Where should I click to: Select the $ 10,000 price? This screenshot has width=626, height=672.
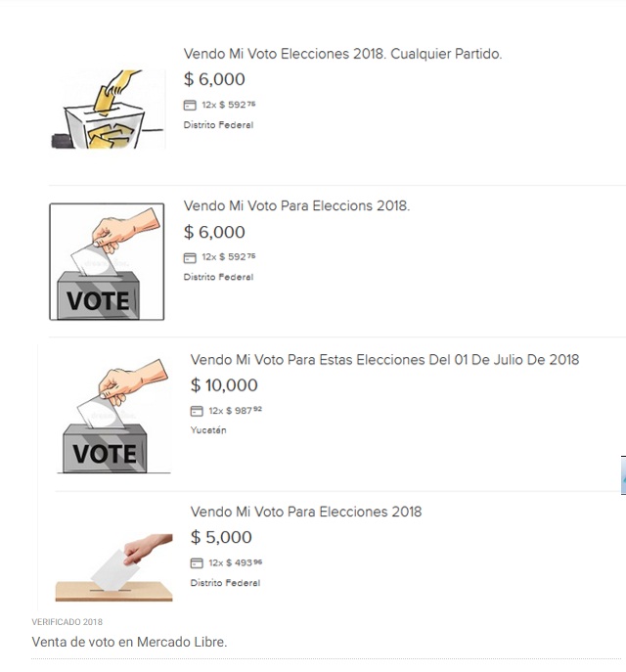click(224, 384)
